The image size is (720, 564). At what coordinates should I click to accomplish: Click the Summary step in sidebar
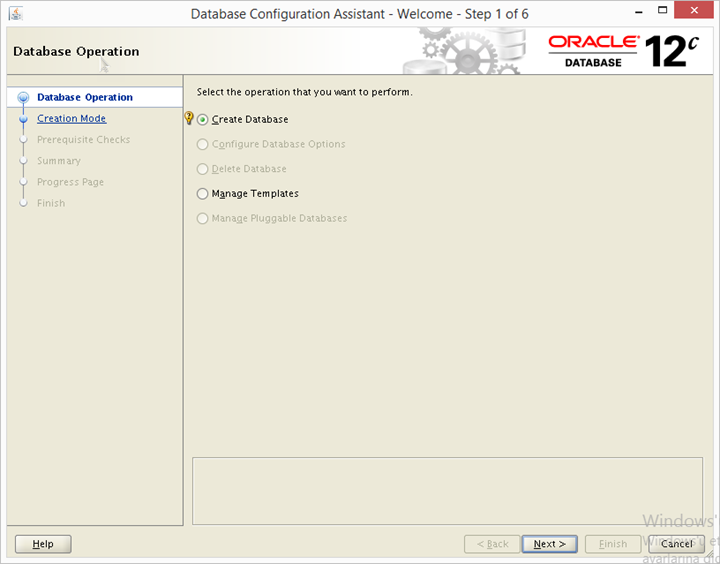click(59, 161)
